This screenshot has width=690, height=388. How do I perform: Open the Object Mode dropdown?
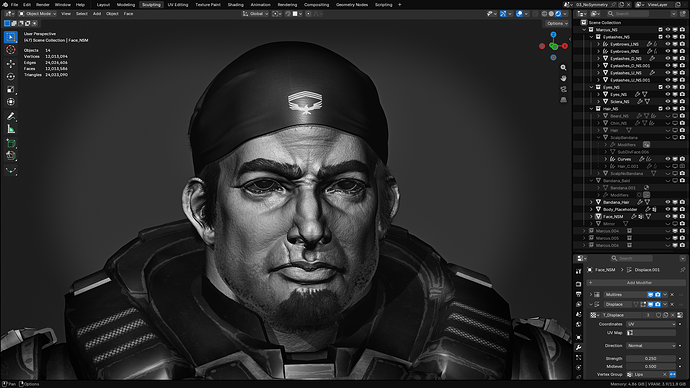(x=37, y=14)
